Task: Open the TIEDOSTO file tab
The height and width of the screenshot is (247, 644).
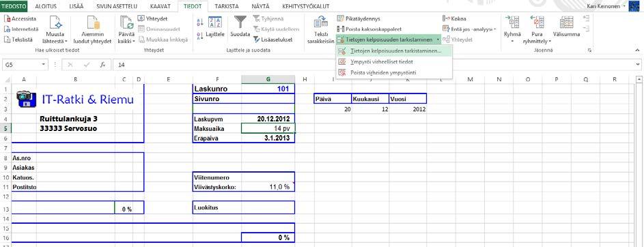Action: (x=14, y=7)
